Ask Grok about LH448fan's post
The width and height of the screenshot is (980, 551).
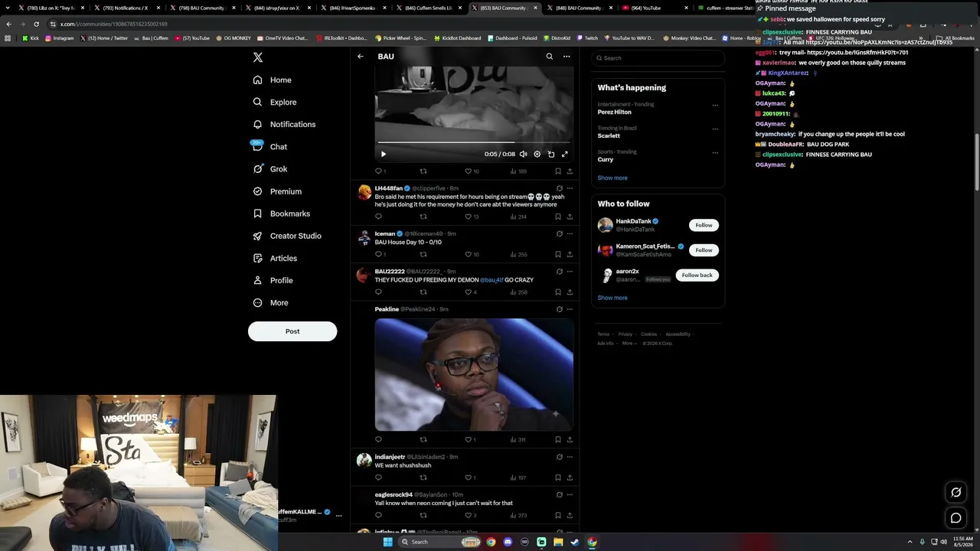559,188
